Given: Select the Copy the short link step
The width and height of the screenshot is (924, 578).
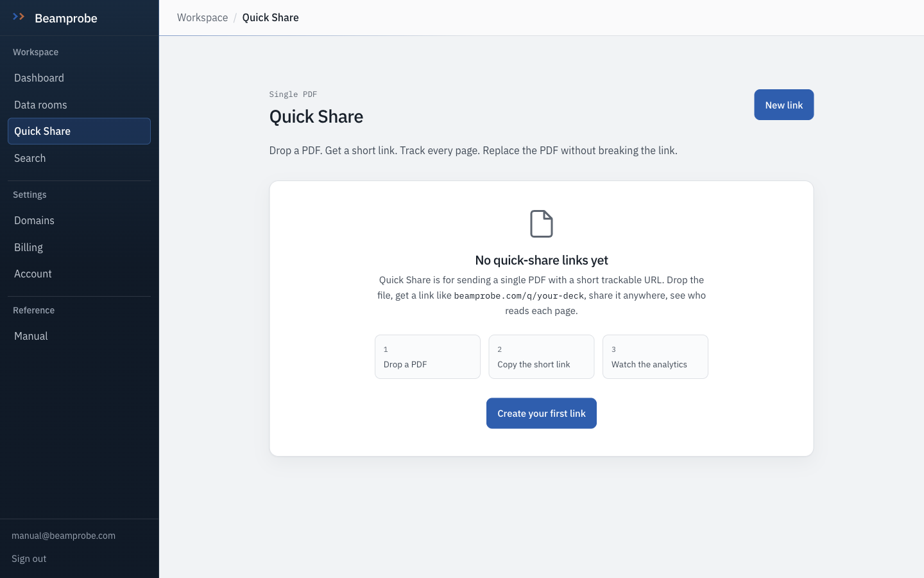Looking at the screenshot, I should 542,357.
